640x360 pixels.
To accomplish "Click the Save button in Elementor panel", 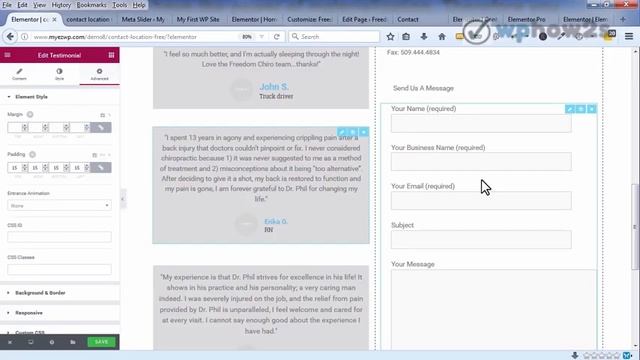I will [x=101, y=342].
